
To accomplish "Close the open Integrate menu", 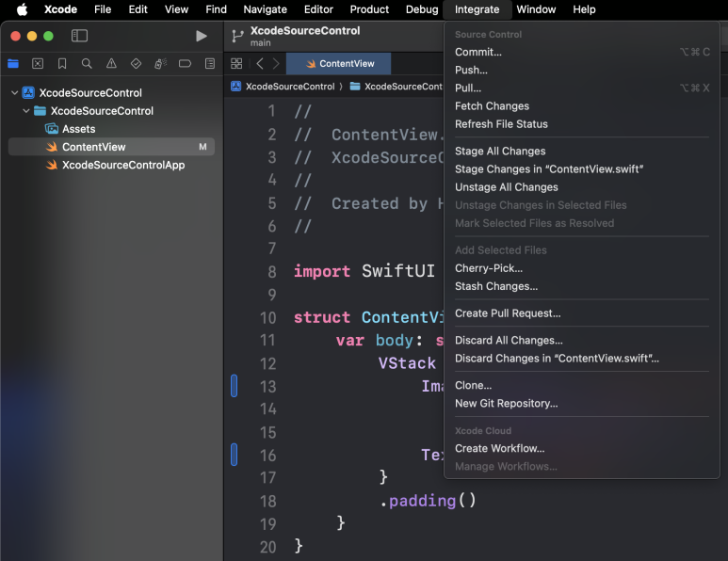I will pyautogui.click(x=477, y=9).
